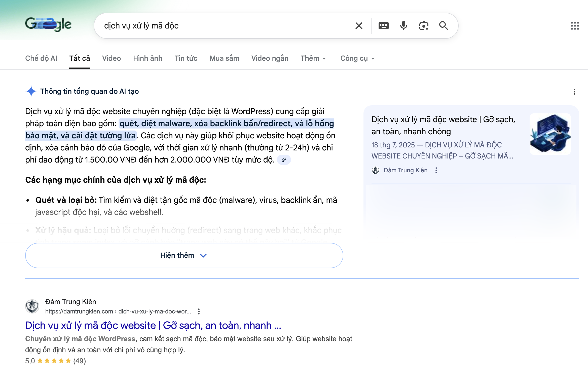The height and width of the screenshot is (382, 588).
Task: Activate voice search with the microphone icon
Action: [403, 25]
